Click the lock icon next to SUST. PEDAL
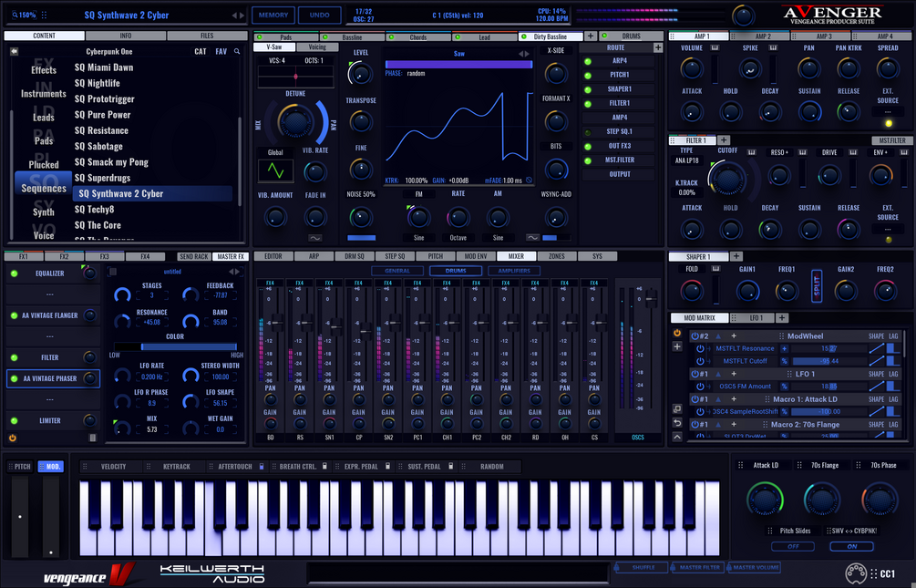 pyautogui.click(x=451, y=467)
